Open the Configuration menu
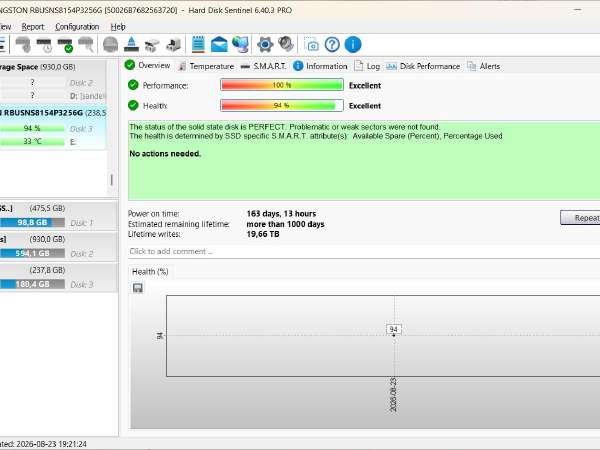Screen dimensions: 600x450 (x=77, y=27)
